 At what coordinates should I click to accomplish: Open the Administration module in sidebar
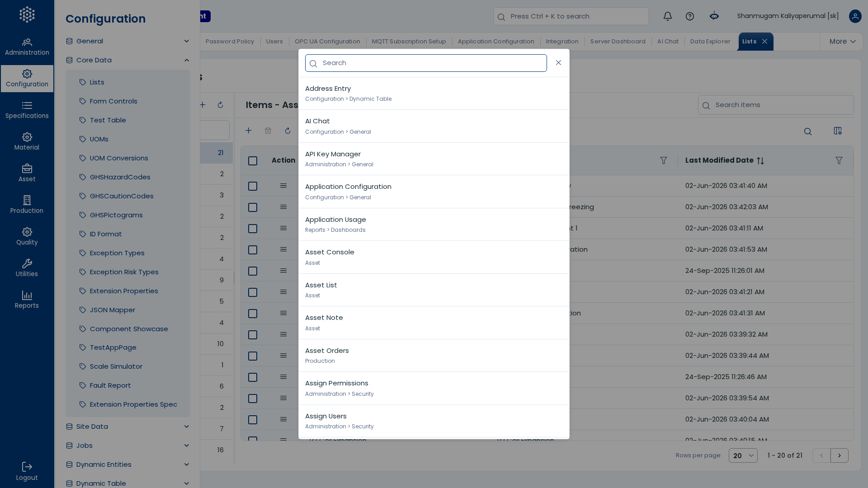(x=27, y=47)
